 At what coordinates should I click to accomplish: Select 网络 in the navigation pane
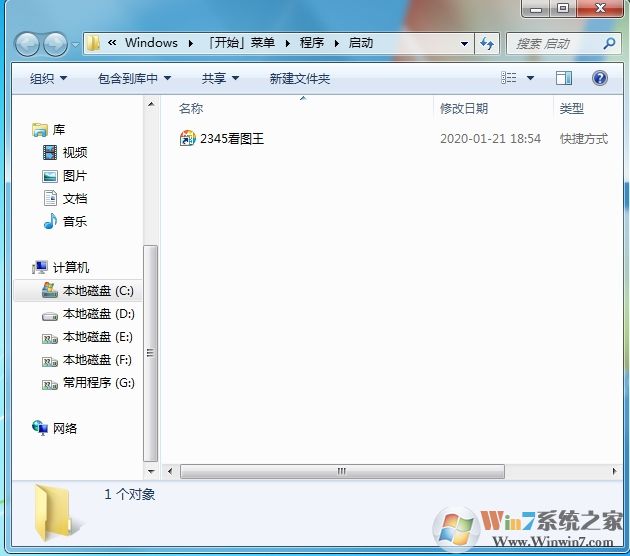[65, 428]
